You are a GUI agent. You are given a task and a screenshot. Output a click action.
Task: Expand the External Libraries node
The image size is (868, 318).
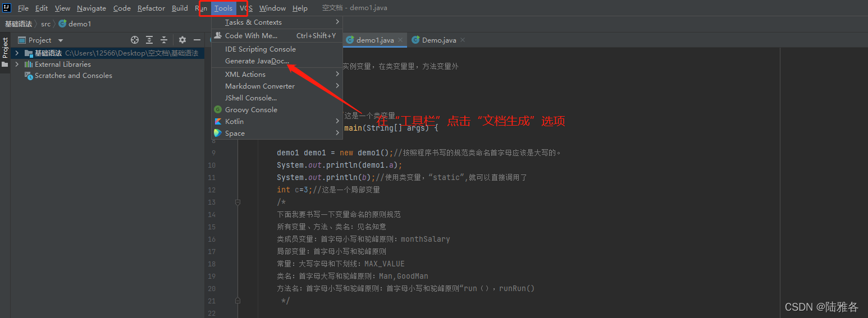coord(17,64)
